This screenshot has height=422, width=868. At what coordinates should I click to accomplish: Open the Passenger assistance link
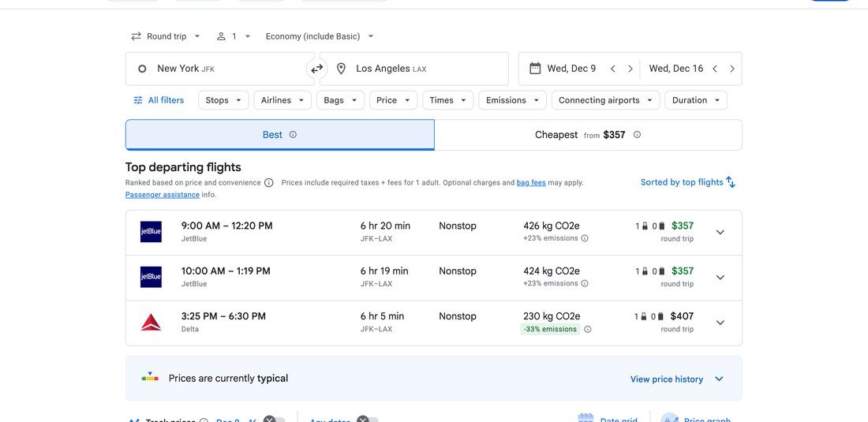pyautogui.click(x=163, y=195)
